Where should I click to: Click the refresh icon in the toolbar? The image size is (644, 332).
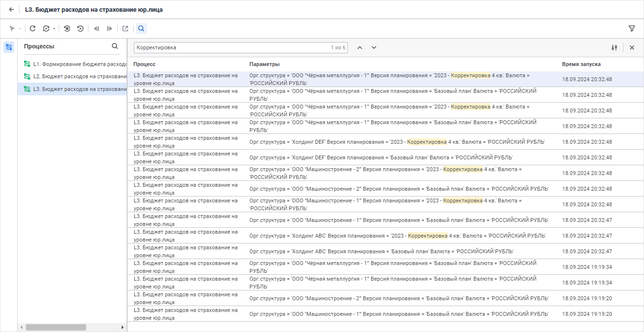33,29
